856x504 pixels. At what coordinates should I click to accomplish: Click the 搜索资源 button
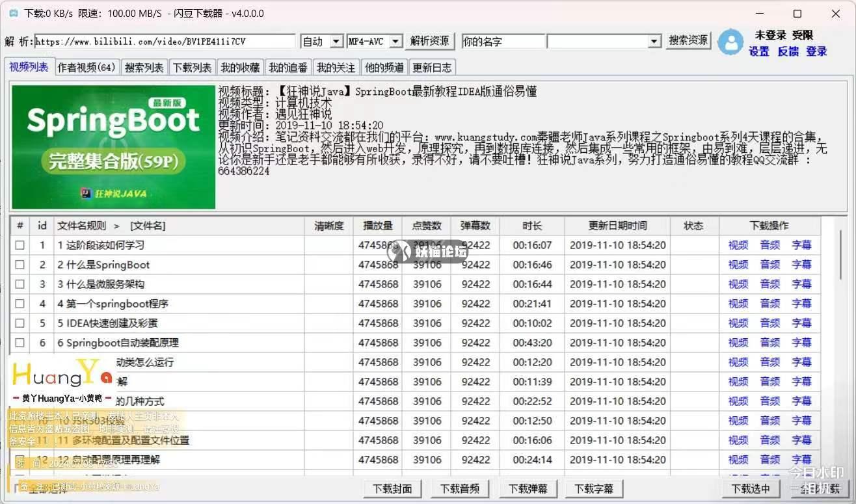tap(688, 40)
